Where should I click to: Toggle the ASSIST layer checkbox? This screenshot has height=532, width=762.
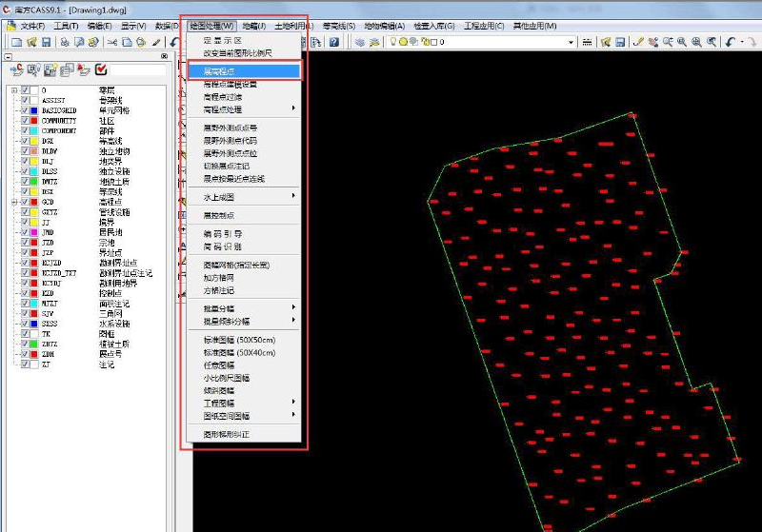(x=26, y=100)
